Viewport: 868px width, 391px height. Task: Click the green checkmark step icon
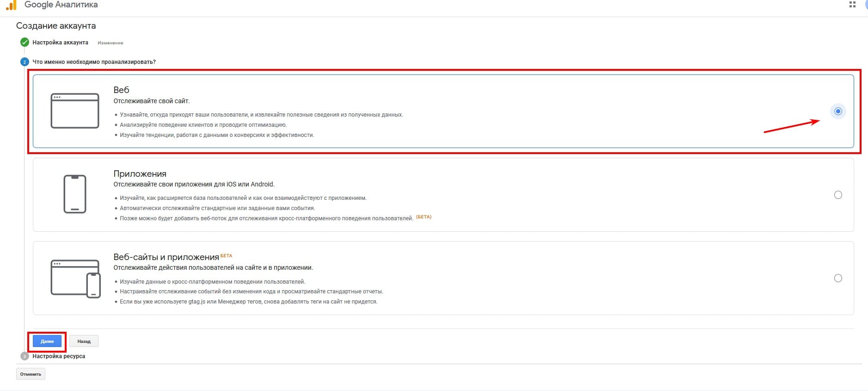25,43
